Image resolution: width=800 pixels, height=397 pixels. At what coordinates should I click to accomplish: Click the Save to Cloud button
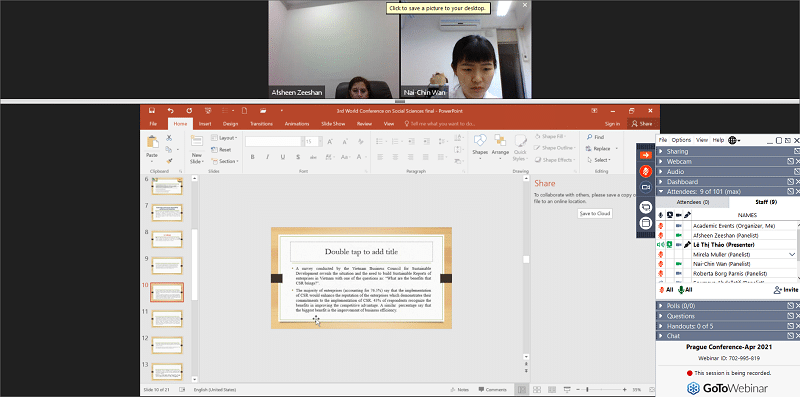click(595, 214)
